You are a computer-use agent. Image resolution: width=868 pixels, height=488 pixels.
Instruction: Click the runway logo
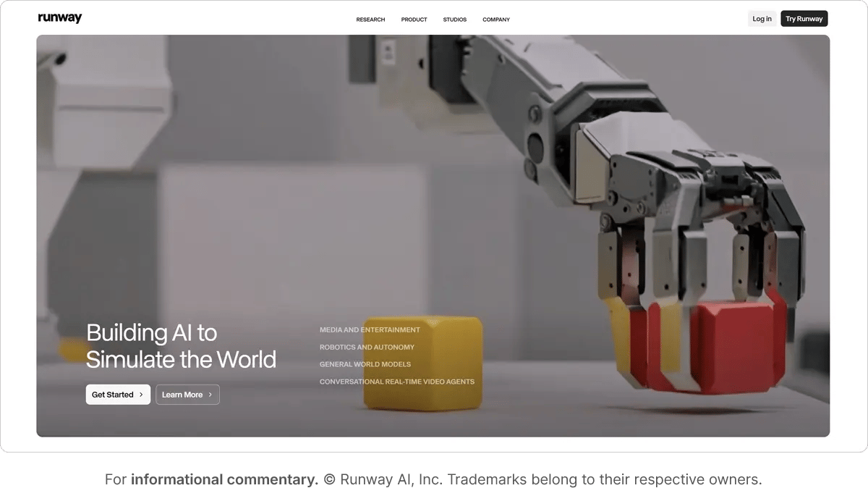click(60, 17)
